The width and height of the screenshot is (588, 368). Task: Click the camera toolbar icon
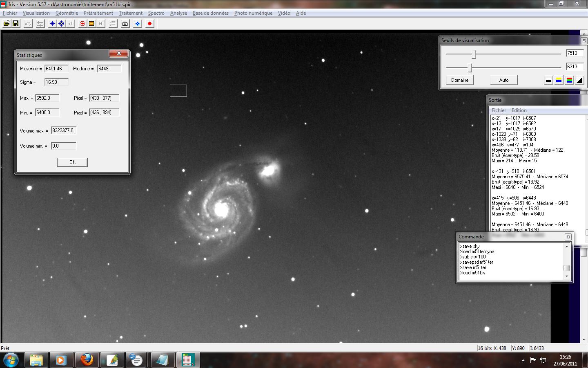(125, 24)
